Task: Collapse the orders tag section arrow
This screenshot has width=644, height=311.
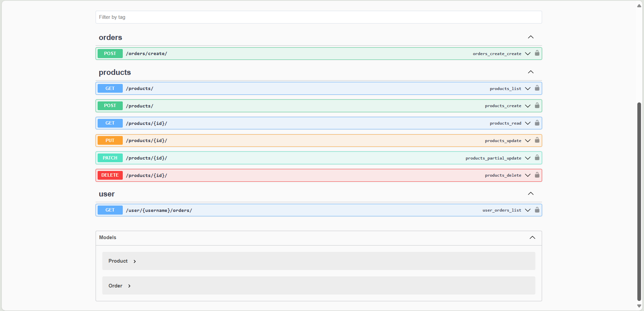Action: 531,37
